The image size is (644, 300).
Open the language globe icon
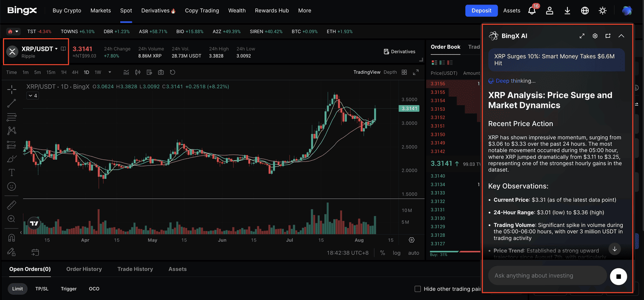(585, 11)
